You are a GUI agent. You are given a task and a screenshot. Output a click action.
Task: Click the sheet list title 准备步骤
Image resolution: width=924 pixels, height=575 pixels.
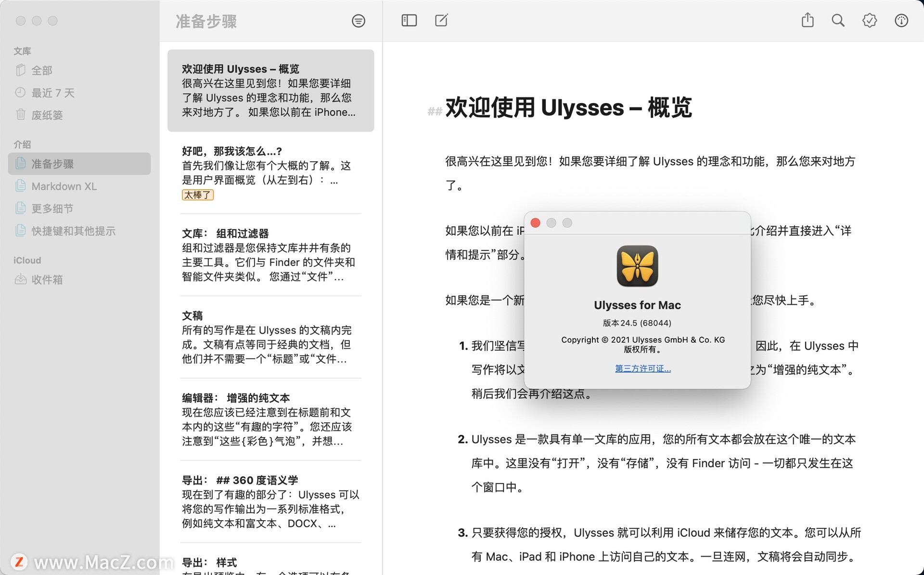[x=206, y=21]
